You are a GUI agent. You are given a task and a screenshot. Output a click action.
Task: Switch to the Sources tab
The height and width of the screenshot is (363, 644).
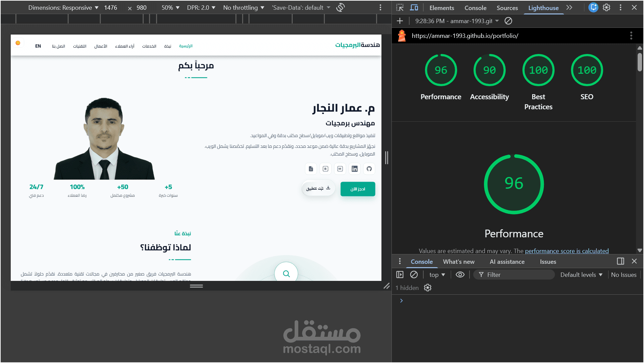[507, 8]
